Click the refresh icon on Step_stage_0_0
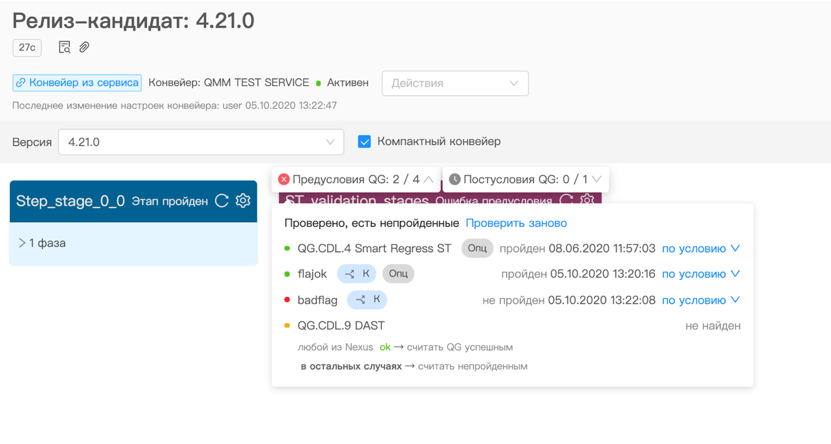The height and width of the screenshot is (444, 831). coord(222,201)
